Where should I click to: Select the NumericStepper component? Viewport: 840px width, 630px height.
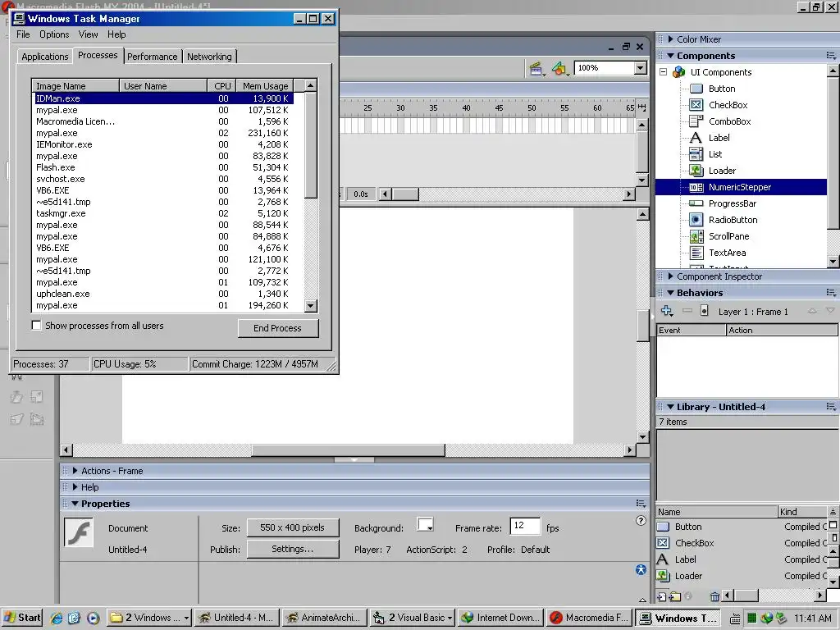(x=739, y=187)
